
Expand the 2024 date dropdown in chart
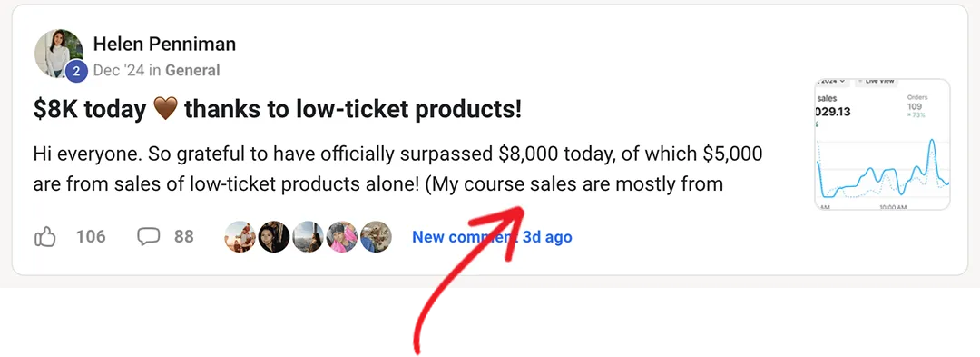pos(831,81)
